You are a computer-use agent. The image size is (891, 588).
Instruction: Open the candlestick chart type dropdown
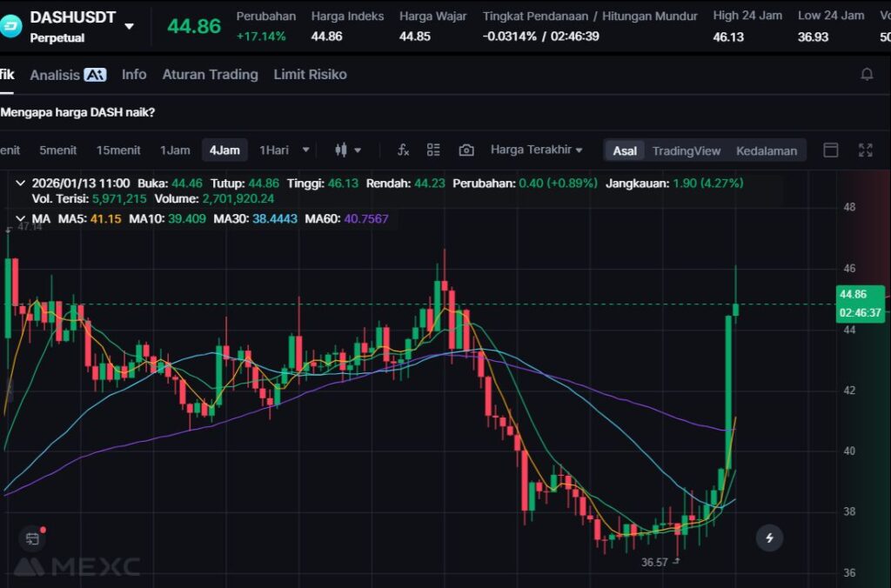[348, 150]
